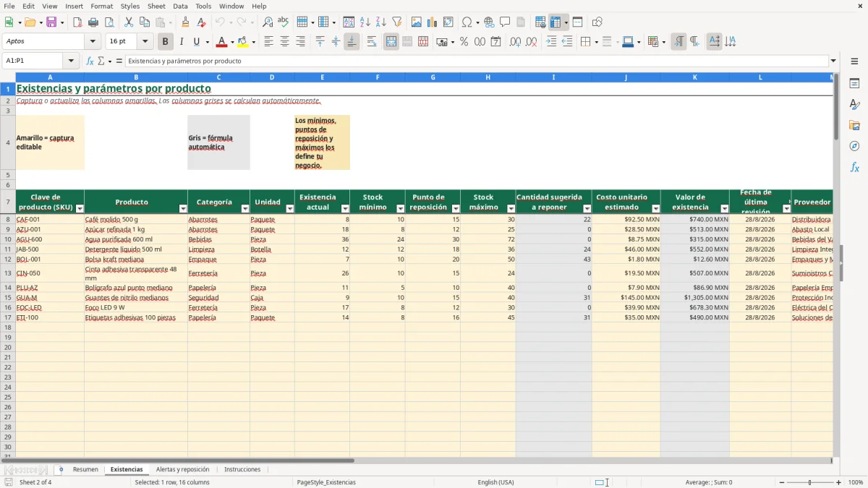Switch to the Resumen sheet tab
This screenshot has height=488, width=868.
coord(85,469)
